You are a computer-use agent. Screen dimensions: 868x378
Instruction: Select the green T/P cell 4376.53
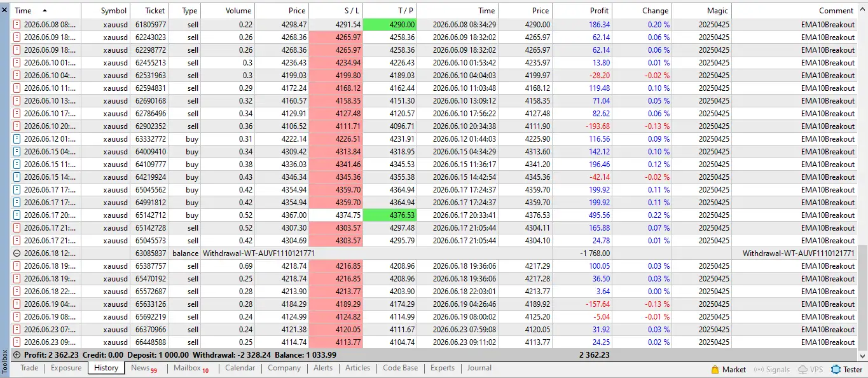tap(390, 215)
